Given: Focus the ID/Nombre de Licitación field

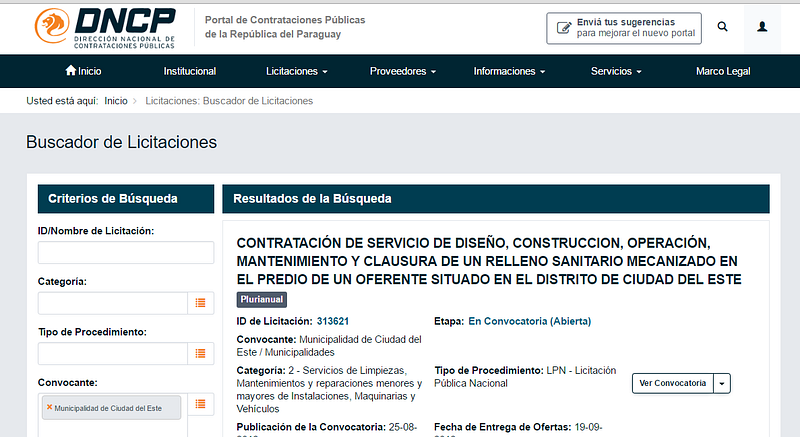Looking at the screenshot, I should [x=126, y=252].
